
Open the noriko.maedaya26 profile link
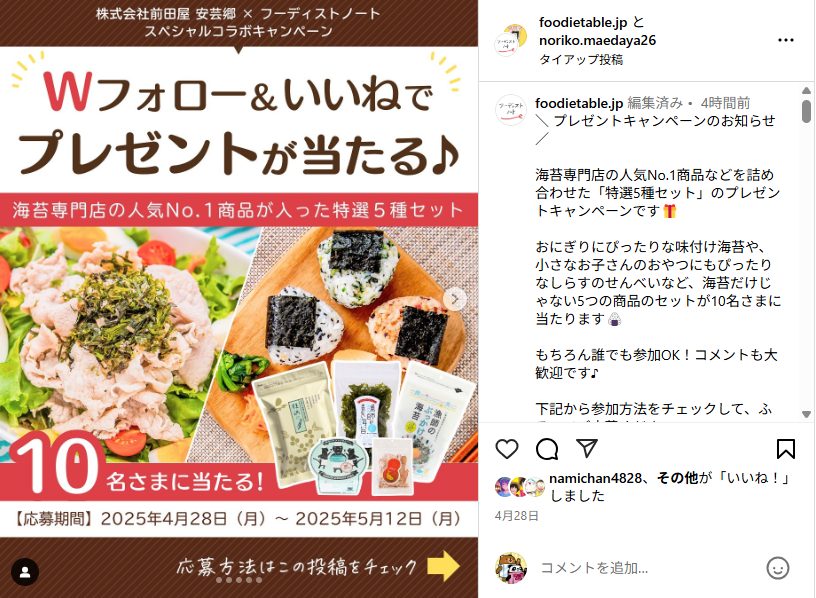(x=597, y=41)
